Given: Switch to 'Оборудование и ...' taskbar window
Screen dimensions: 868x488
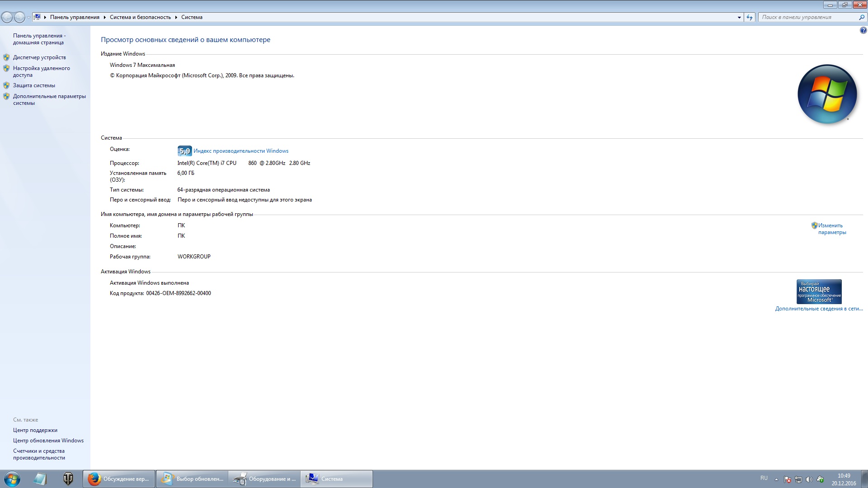Looking at the screenshot, I should [x=264, y=479].
